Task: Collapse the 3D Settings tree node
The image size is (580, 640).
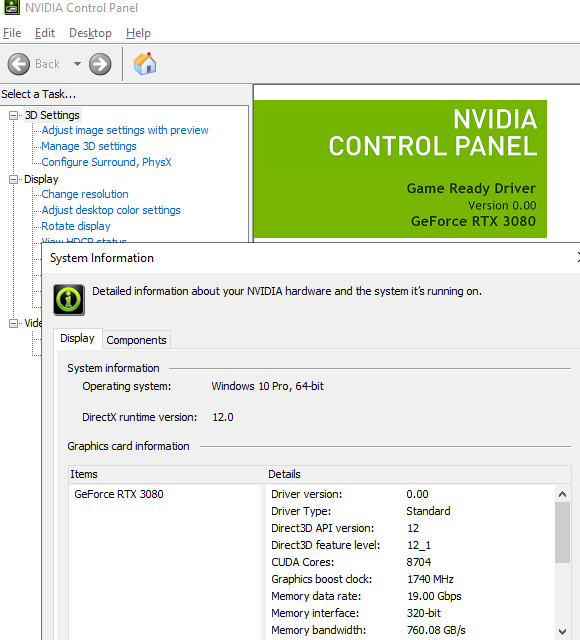Action: pyautogui.click(x=13, y=116)
